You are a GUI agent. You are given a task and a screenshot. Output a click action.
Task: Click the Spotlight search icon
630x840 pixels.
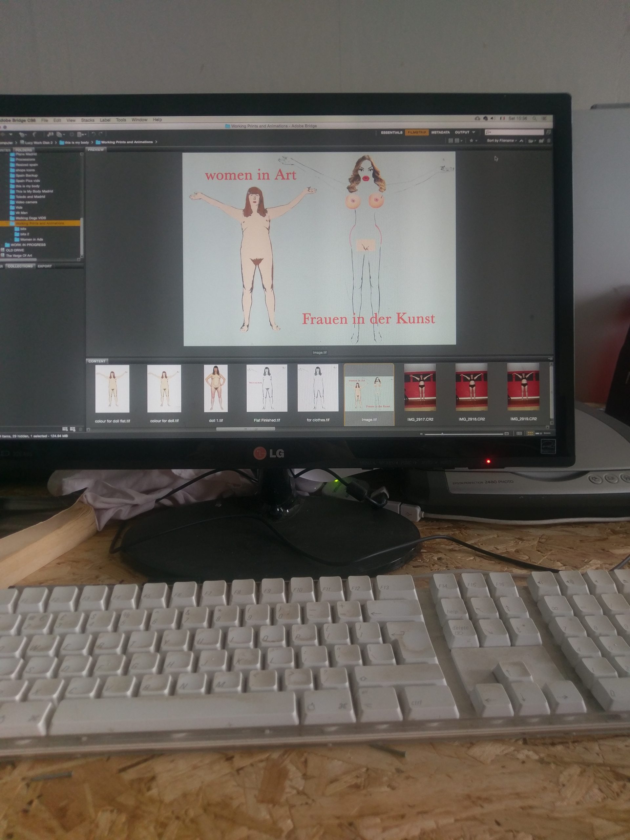535,118
